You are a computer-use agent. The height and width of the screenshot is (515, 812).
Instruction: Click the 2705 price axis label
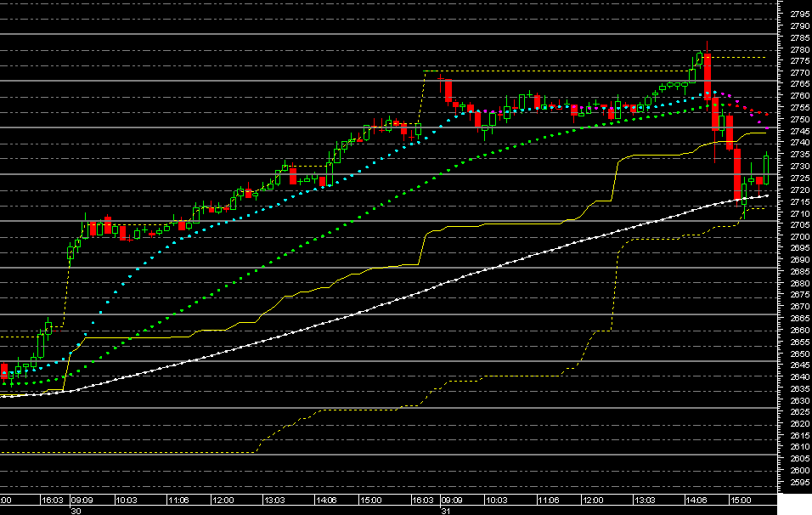[x=800, y=224]
